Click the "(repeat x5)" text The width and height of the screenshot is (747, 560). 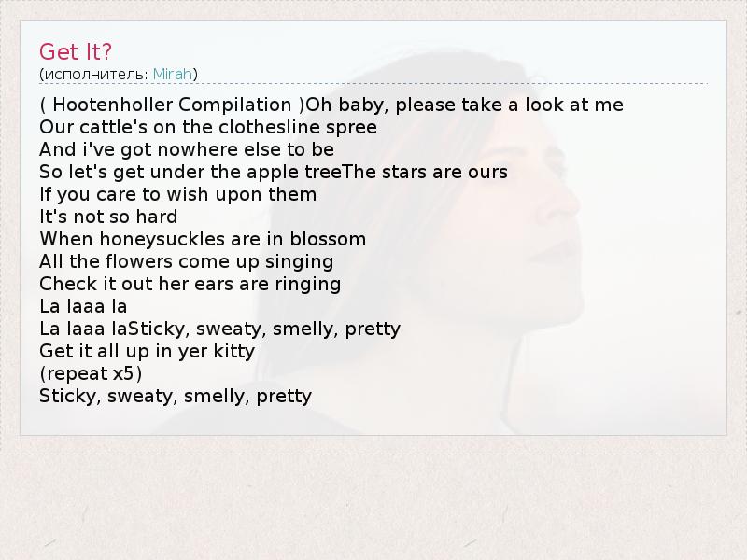91,373
